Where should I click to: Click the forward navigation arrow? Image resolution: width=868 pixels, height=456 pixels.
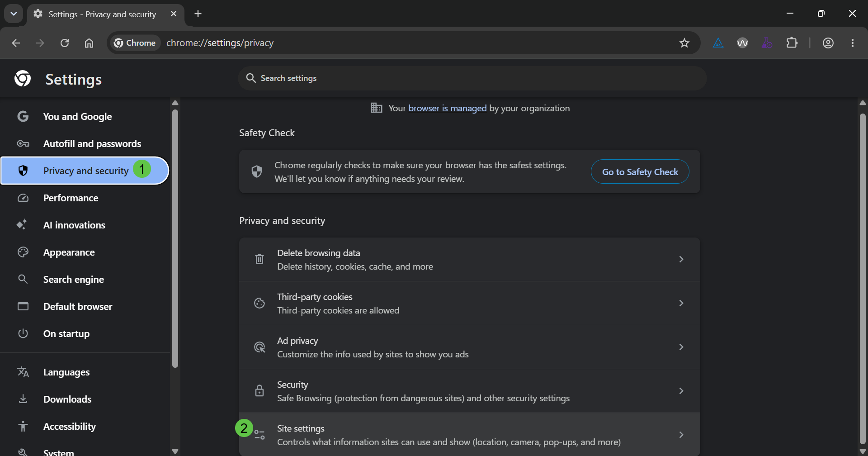40,43
